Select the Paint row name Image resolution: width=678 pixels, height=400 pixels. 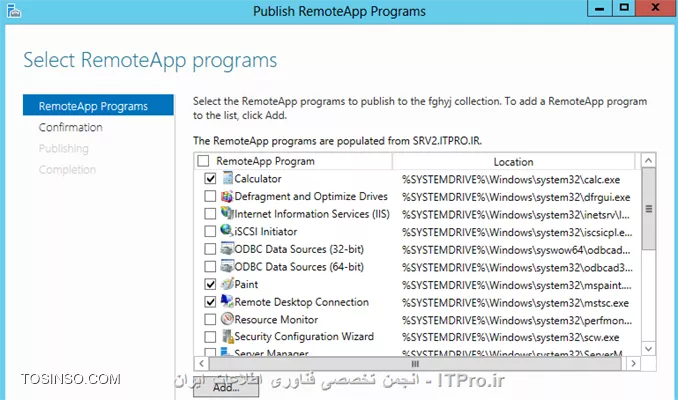(246, 284)
